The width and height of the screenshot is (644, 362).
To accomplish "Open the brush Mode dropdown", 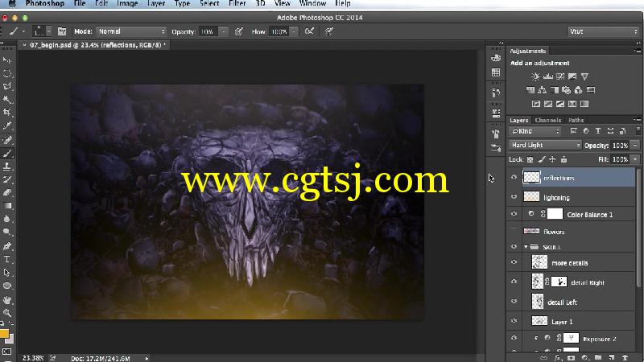I will pos(131,31).
